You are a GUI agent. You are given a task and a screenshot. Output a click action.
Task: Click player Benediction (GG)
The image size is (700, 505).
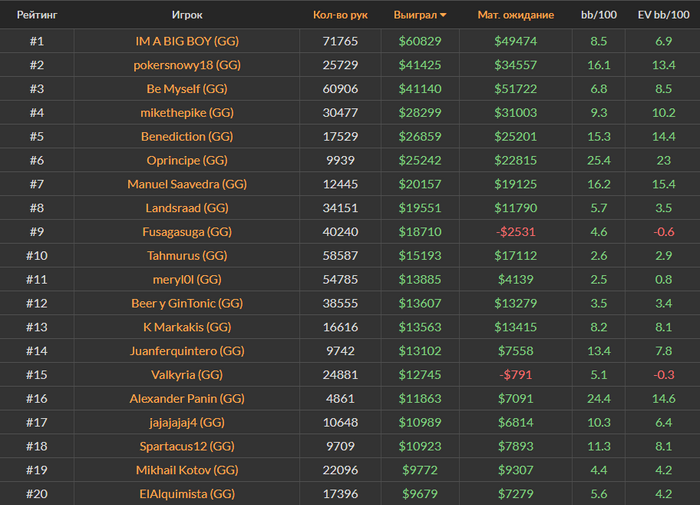pyautogui.click(x=187, y=136)
